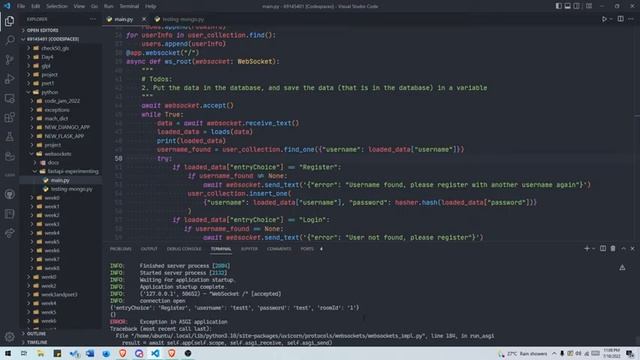The height and width of the screenshot is (360, 640).
Task: Switch to the PORTS panel tab
Action: pyautogui.click(x=307, y=249)
